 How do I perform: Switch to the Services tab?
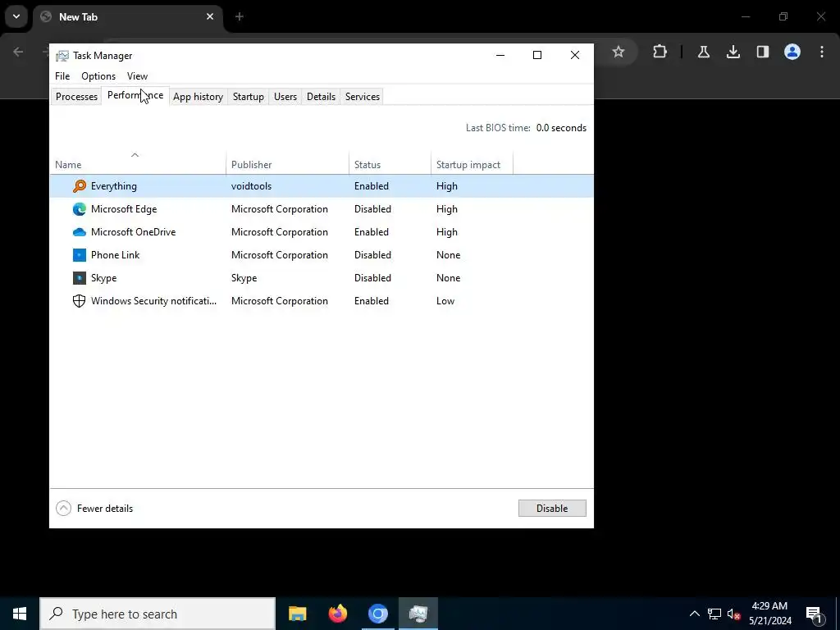point(362,97)
